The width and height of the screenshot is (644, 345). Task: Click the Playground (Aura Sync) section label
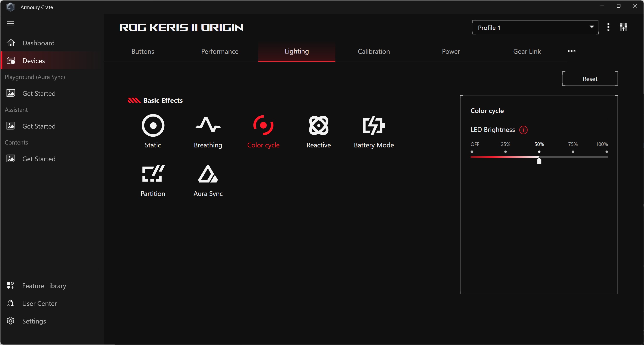coord(35,77)
